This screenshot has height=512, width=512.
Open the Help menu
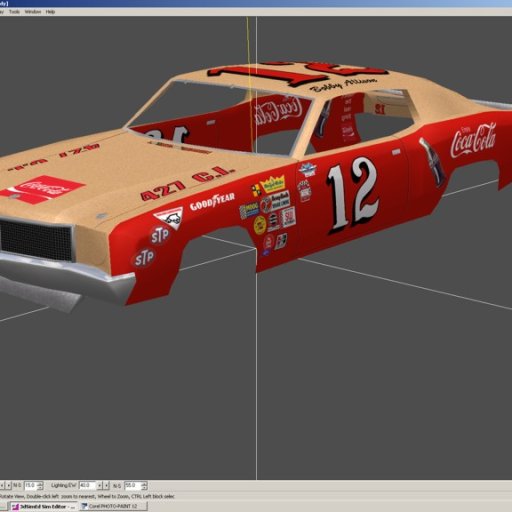tap(50, 12)
